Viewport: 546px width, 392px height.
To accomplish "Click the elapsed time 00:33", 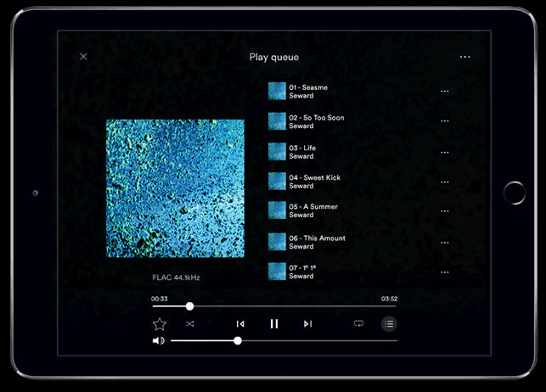I will coord(159,299).
